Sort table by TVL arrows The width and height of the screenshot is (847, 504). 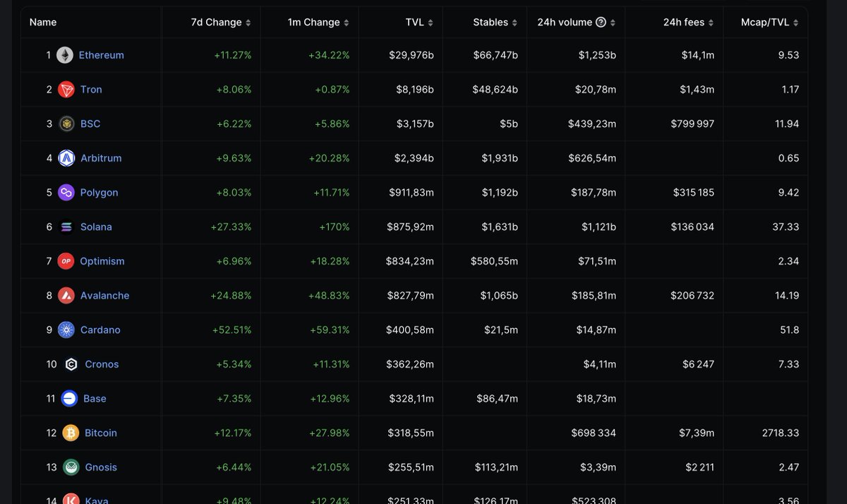click(431, 23)
